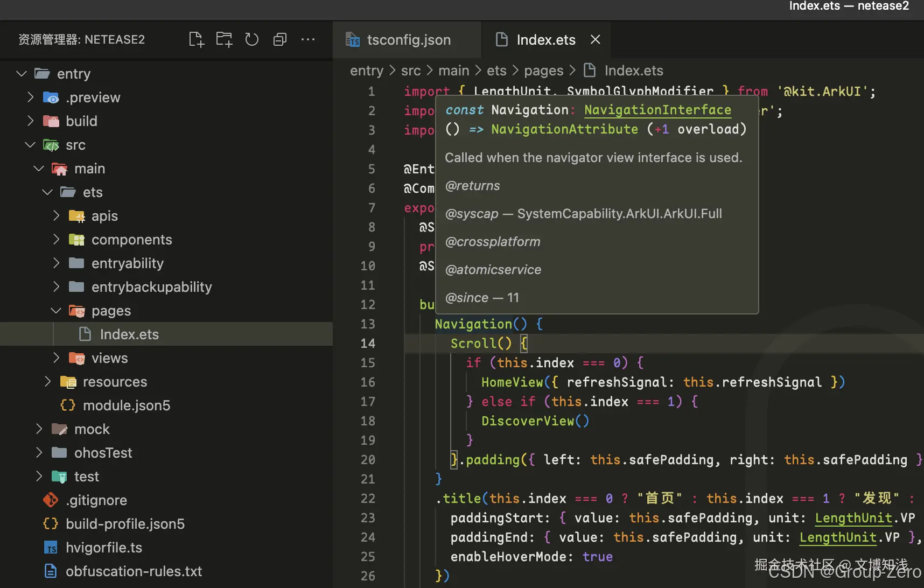Click the apis folder icon
The height and width of the screenshot is (588, 924).
click(76, 216)
